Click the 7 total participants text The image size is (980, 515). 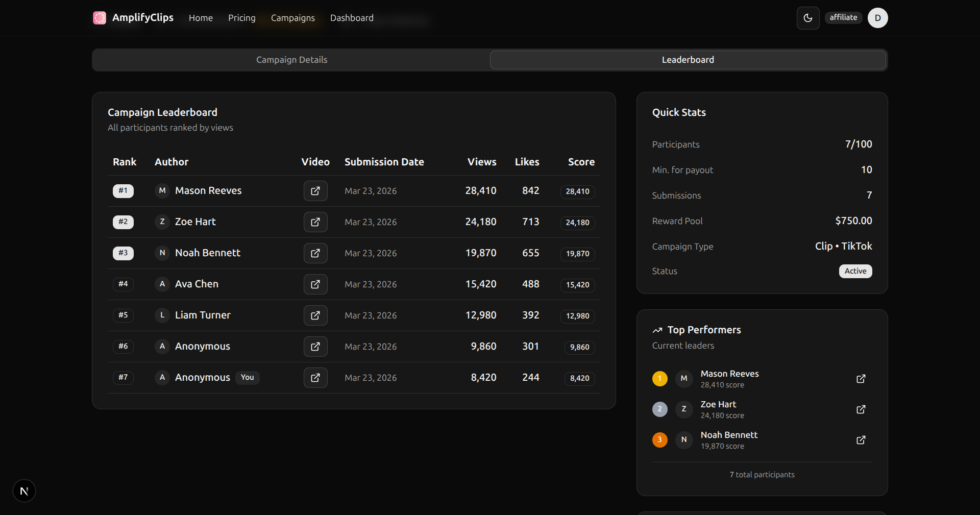(x=762, y=475)
